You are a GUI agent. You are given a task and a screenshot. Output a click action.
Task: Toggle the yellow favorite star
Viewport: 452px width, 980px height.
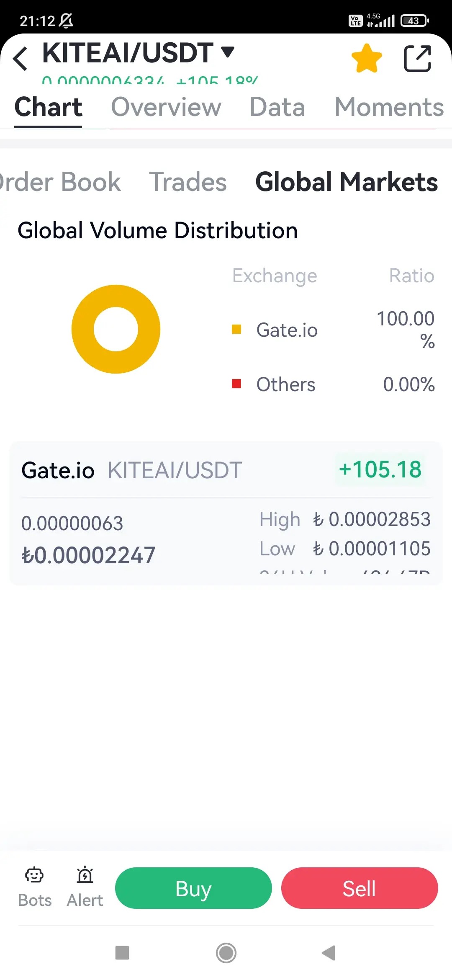(367, 58)
